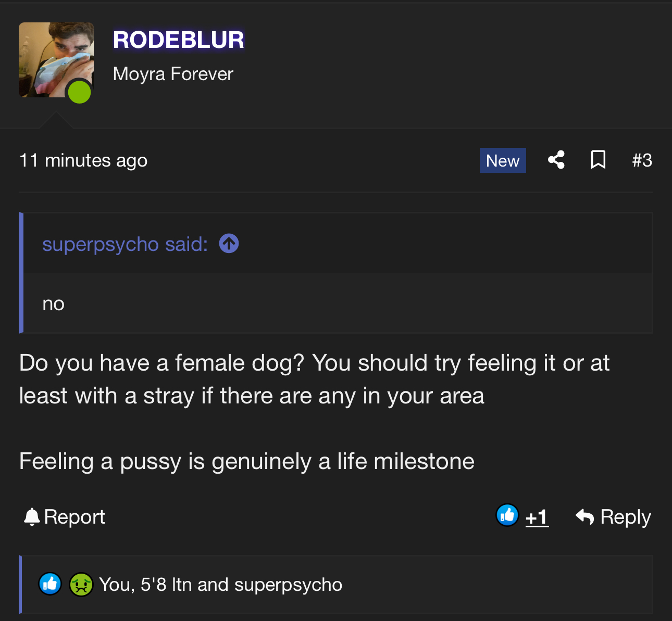Open RODEBLUR's profile from the username
Screen dimensions: 672x621
(179, 40)
